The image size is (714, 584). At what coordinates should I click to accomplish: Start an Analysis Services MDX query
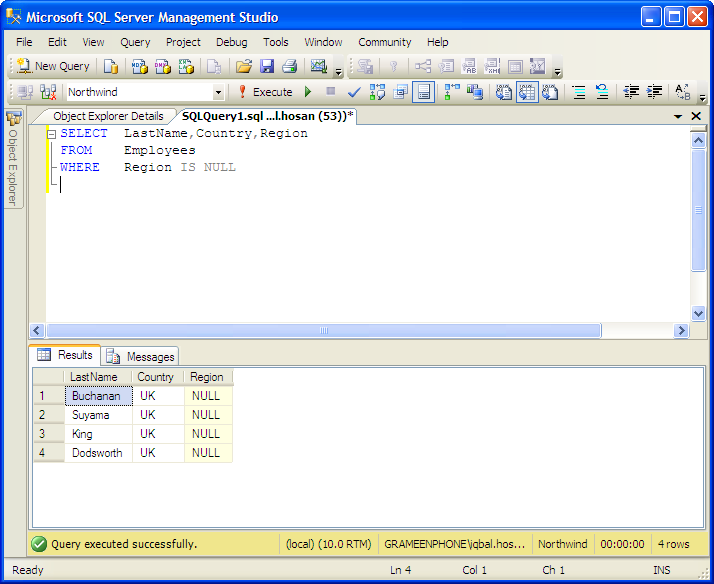139,66
